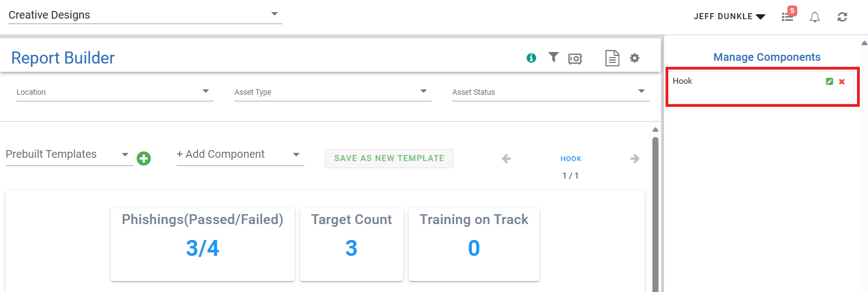Open the Jeff Dunkle user menu
Viewport: 868px width, 292px height.
[729, 16]
